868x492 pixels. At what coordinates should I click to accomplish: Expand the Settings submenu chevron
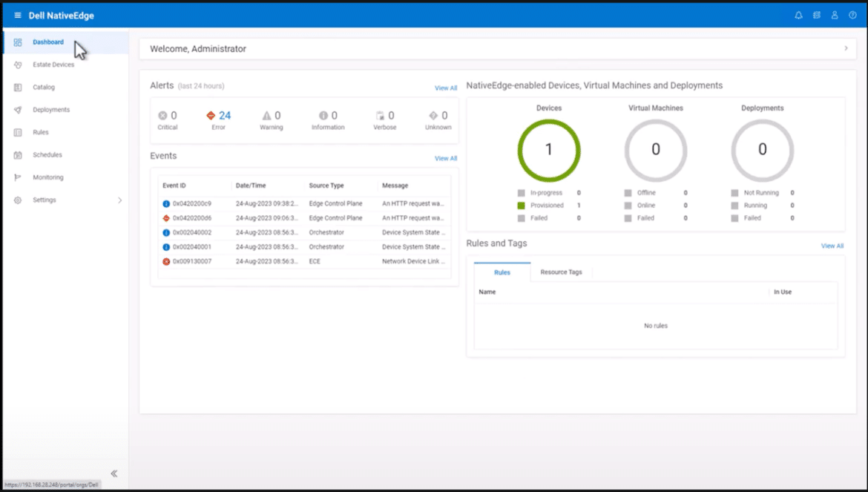(119, 200)
